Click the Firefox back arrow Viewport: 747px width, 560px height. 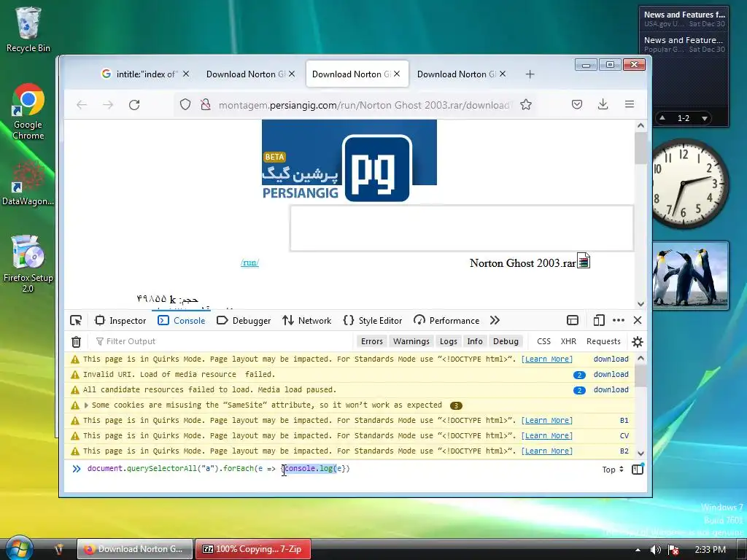82,105
